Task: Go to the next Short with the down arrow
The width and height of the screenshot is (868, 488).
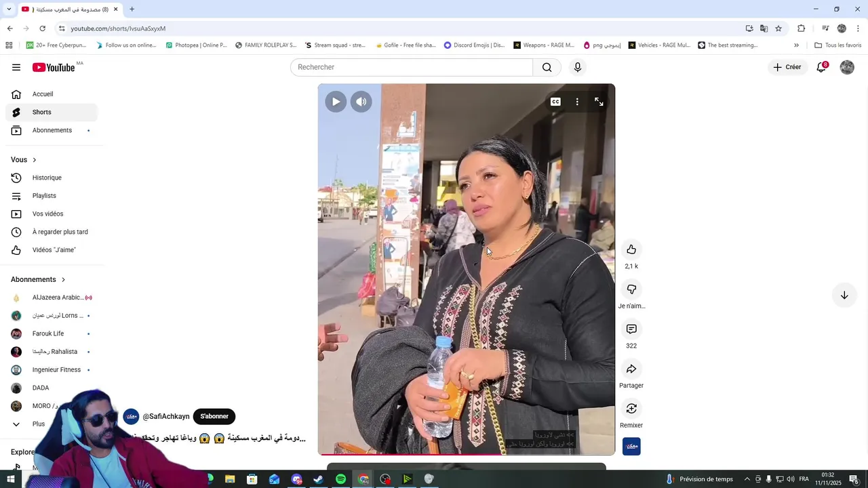Action: (844, 296)
